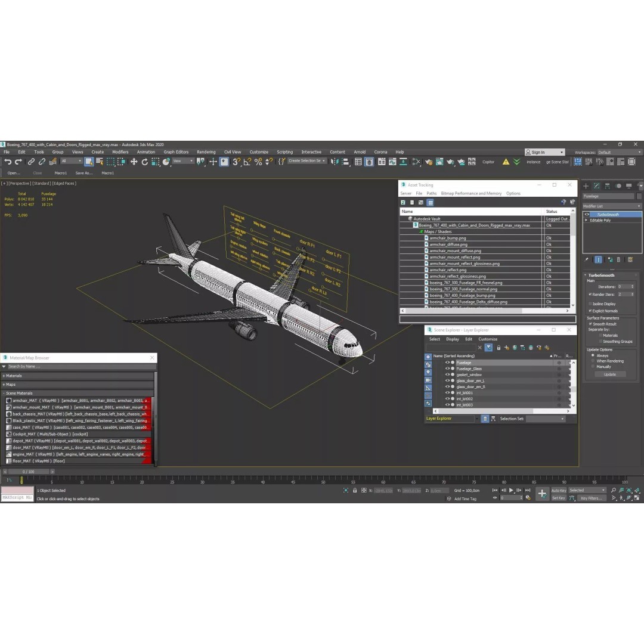644x644 pixels.
Task: Open the Sign In dropdown
Action: [x=544, y=153]
